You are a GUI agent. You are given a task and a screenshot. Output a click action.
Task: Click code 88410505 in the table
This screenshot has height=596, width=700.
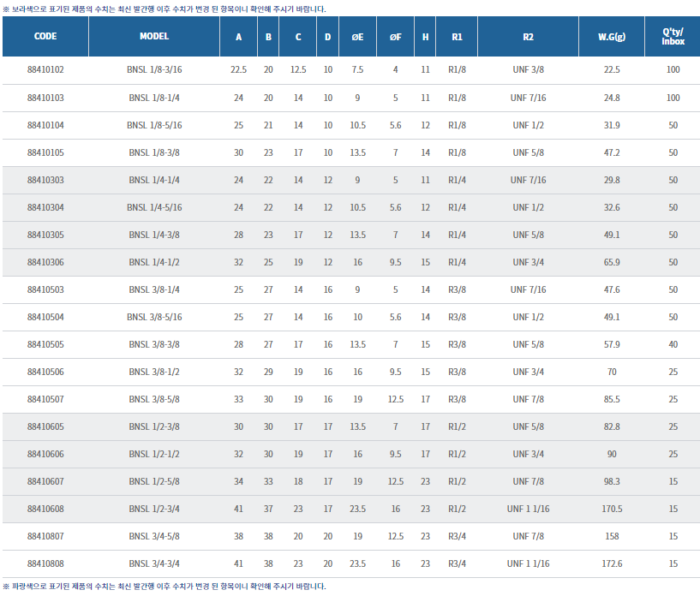tap(45, 344)
